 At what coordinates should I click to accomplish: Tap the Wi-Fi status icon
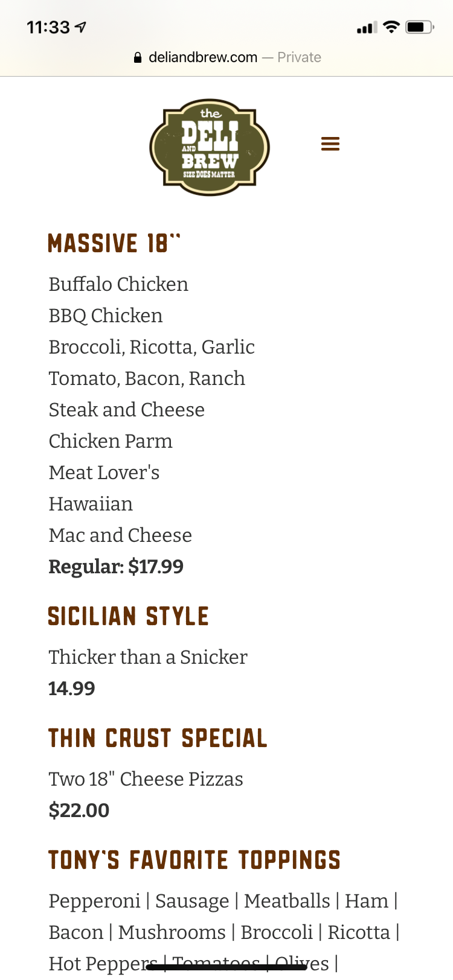click(x=391, y=27)
